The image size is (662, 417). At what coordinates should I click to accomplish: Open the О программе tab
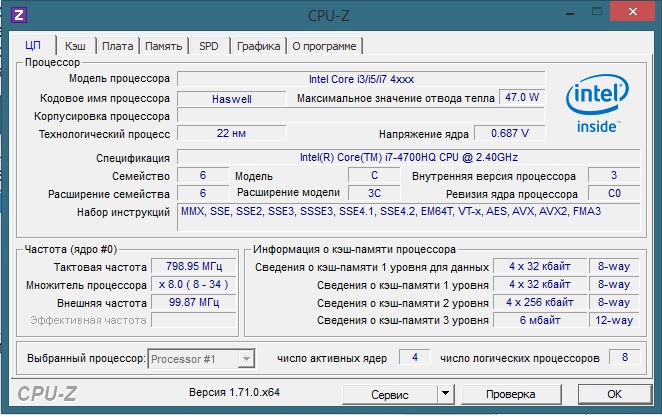tap(324, 46)
